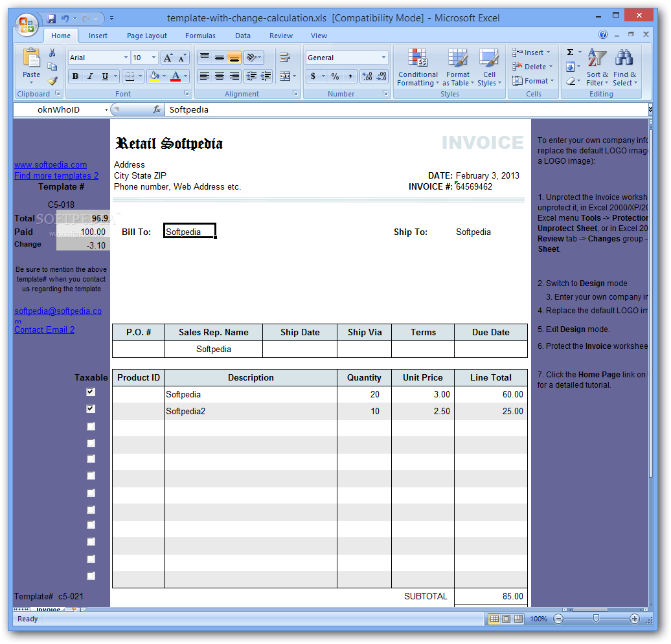Check the eighth Taxable checkbox

[91, 510]
